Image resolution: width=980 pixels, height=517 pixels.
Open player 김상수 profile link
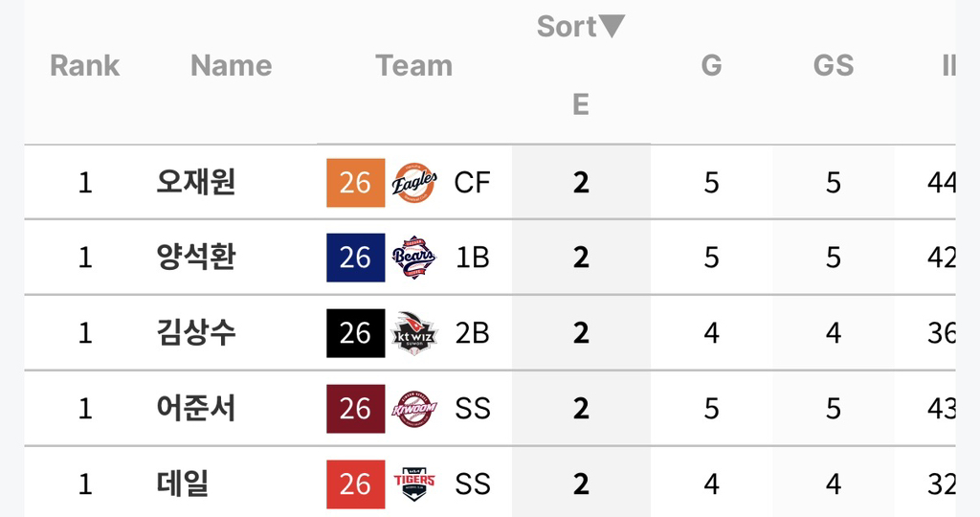[195, 332]
